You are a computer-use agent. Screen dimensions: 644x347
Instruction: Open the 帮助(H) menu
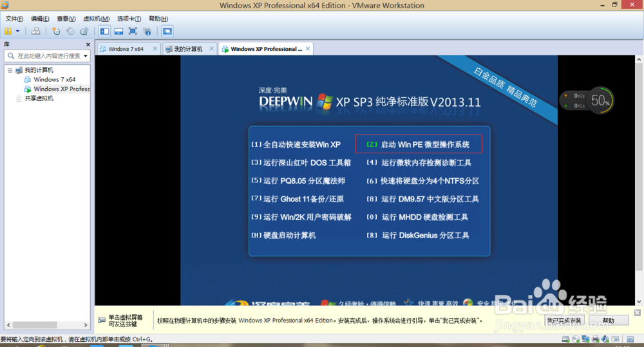tap(158, 19)
